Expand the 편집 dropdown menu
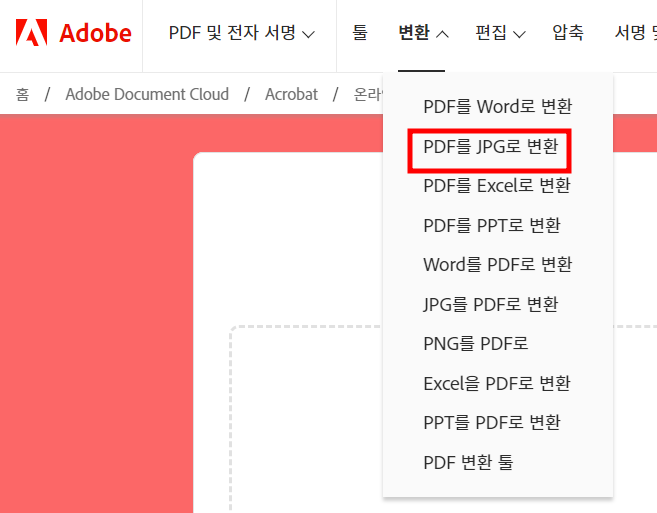The height and width of the screenshot is (513, 657). point(501,33)
